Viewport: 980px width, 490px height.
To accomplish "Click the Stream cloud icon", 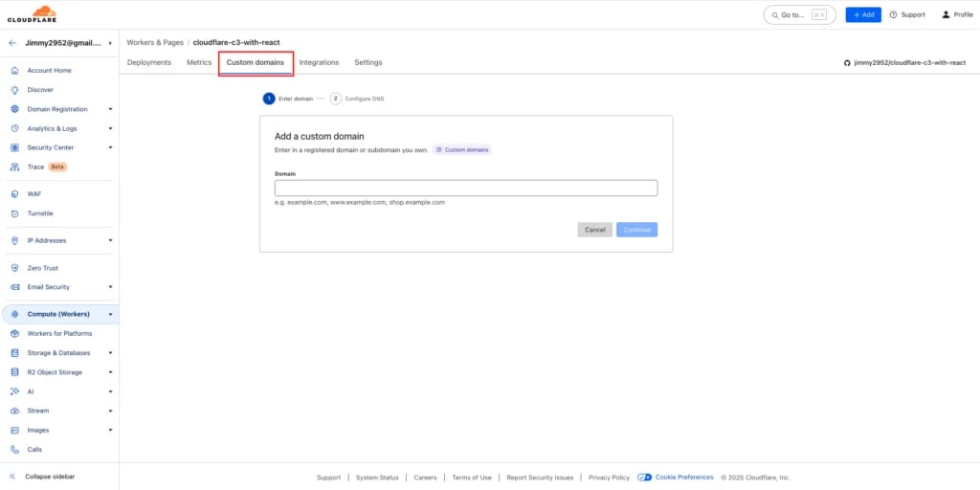I will 15,412.
